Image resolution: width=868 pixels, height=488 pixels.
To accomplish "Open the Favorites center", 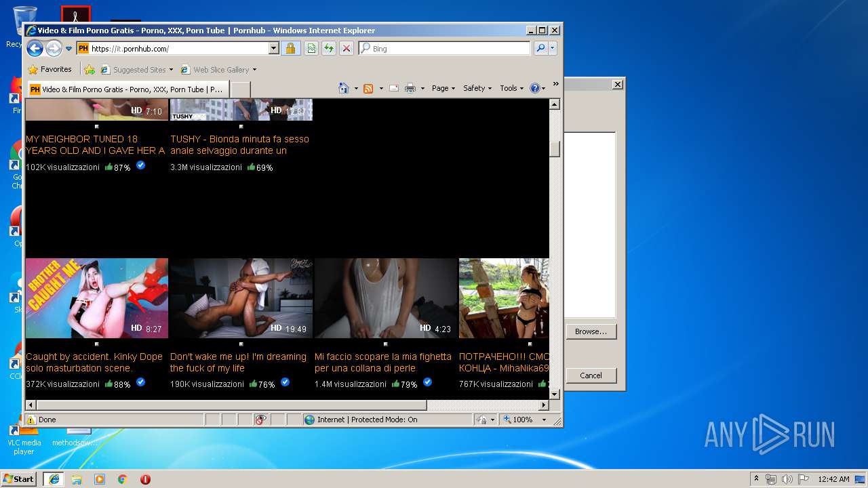I will [x=50, y=69].
